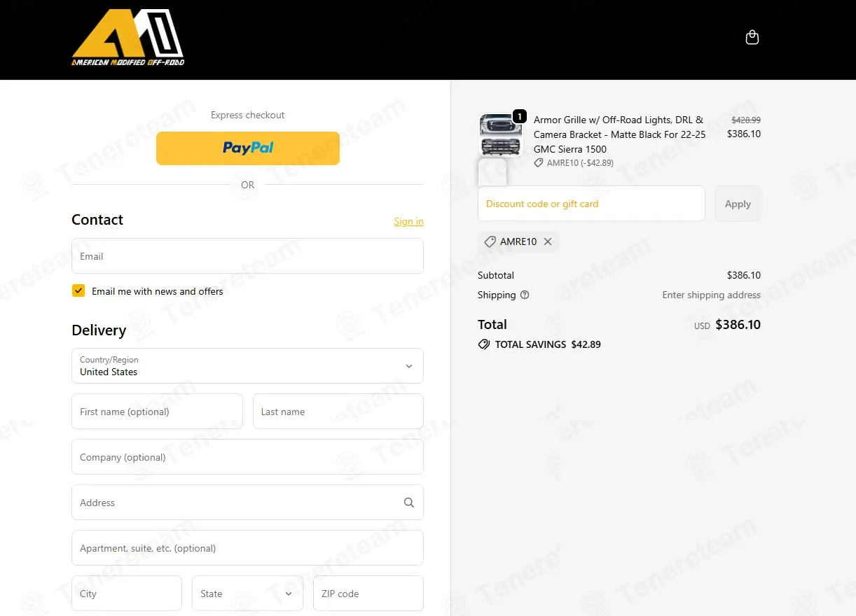Focus the Discount code or gift card field

591,204
